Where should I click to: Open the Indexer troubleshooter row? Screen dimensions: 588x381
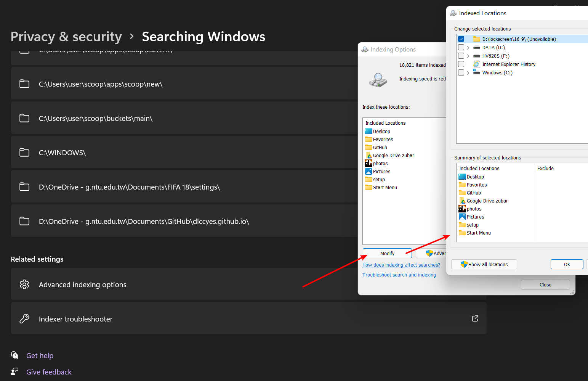coord(249,319)
